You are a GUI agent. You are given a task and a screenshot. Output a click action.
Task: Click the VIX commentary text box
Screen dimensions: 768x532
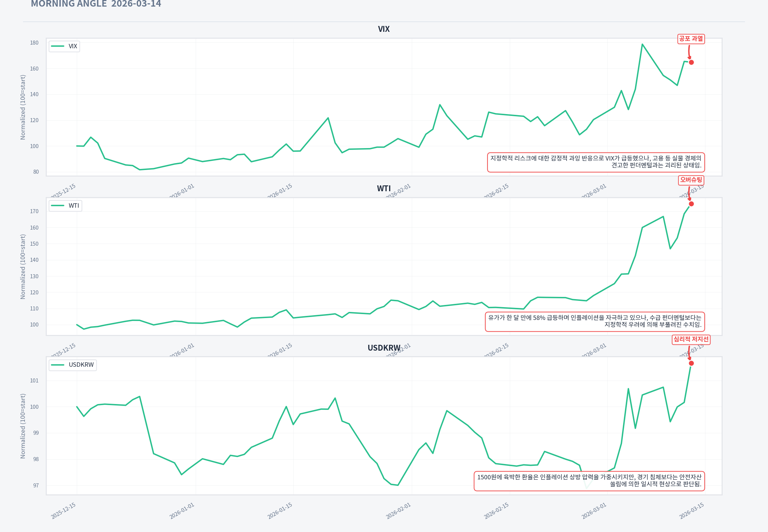(596, 162)
